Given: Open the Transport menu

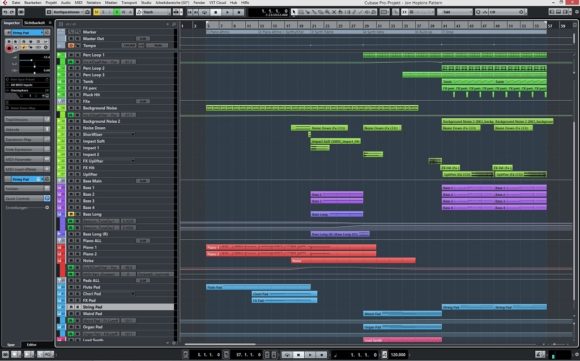Looking at the screenshot, I should click(x=129, y=3).
